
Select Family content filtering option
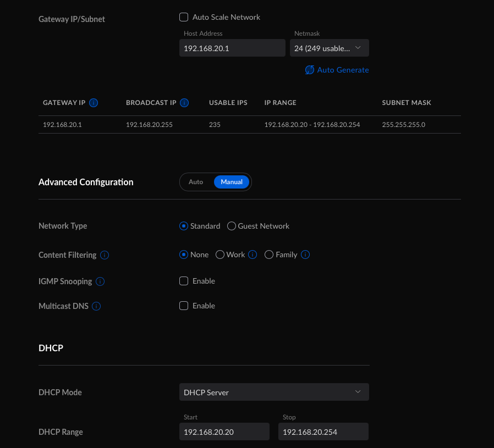tap(269, 255)
